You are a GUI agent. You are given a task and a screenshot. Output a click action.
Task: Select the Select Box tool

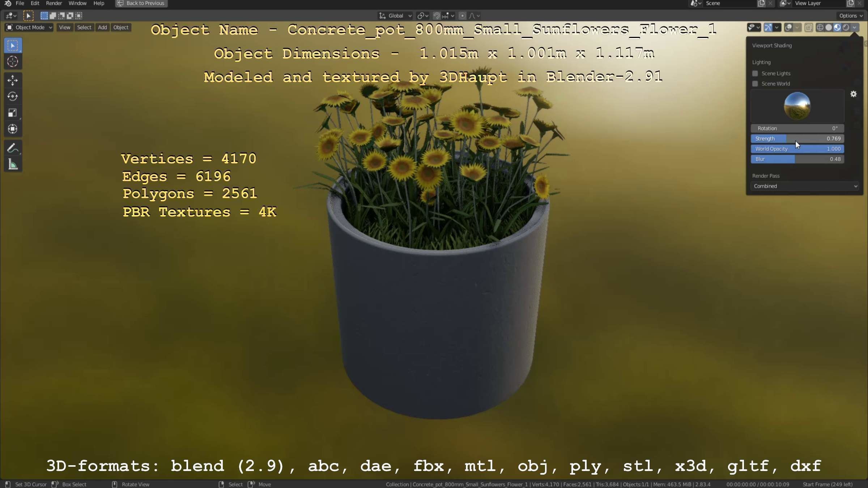click(x=13, y=46)
